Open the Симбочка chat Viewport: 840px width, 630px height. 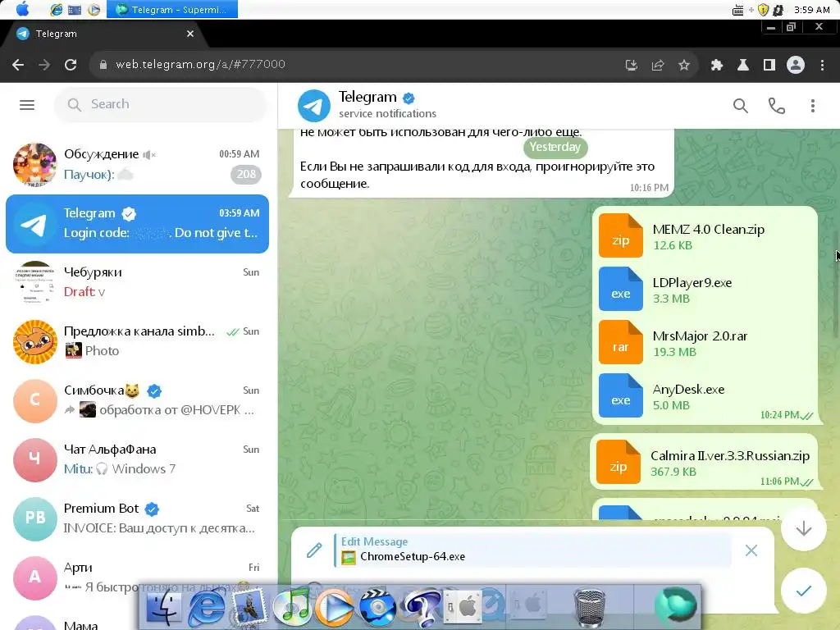pos(137,400)
